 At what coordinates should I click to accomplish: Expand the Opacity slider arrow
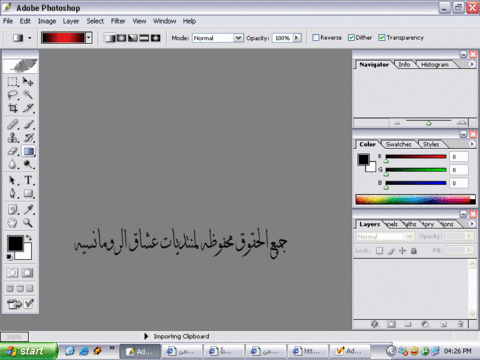296,38
